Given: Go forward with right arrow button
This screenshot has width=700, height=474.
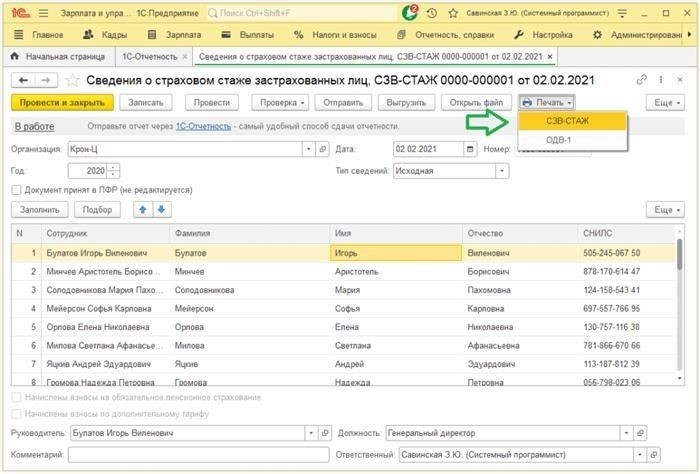Looking at the screenshot, I should (46, 80).
